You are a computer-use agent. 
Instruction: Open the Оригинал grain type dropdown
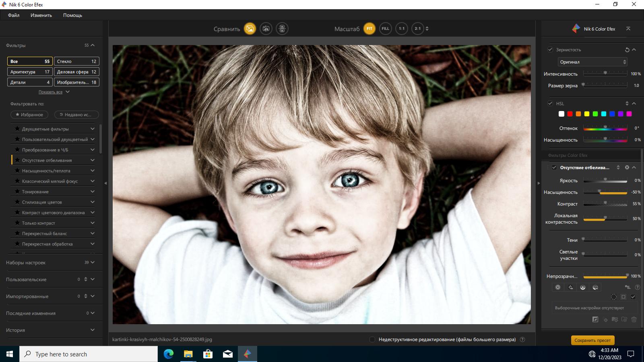coord(592,62)
